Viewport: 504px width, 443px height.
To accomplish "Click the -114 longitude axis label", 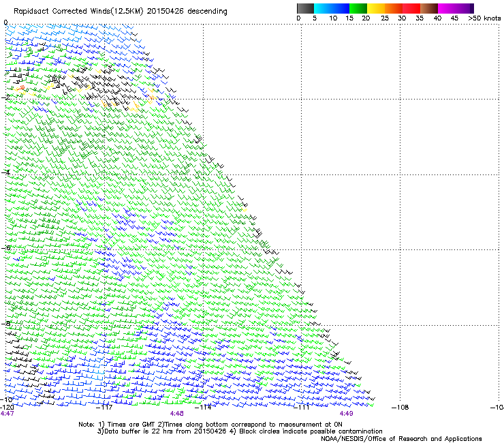I will (x=204, y=408).
